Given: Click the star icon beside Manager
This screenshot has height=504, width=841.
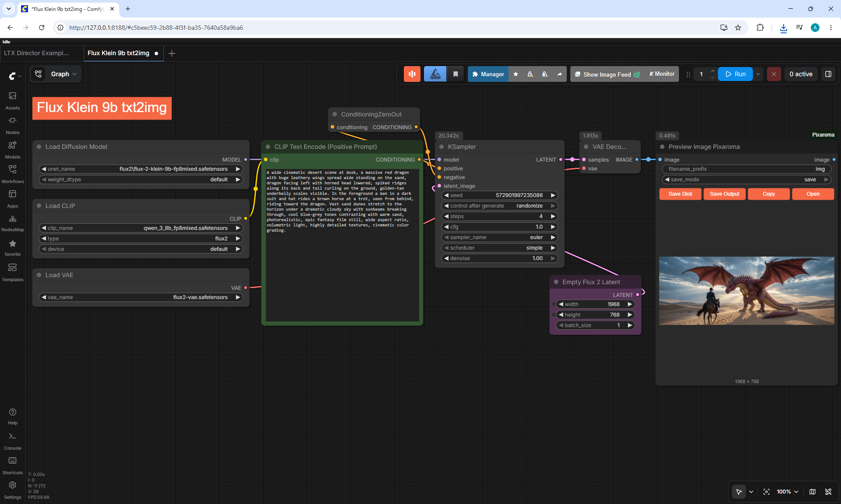Looking at the screenshot, I should [516, 74].
